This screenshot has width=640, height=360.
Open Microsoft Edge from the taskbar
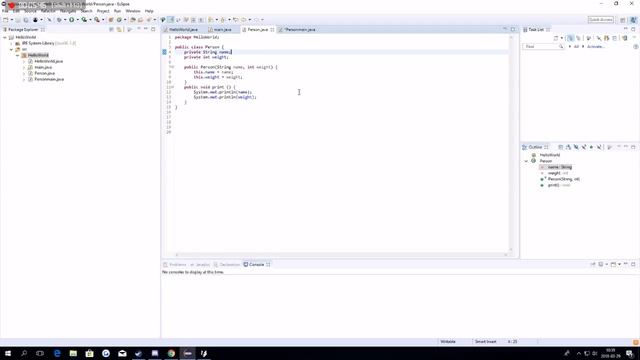[x=57, y=353]
